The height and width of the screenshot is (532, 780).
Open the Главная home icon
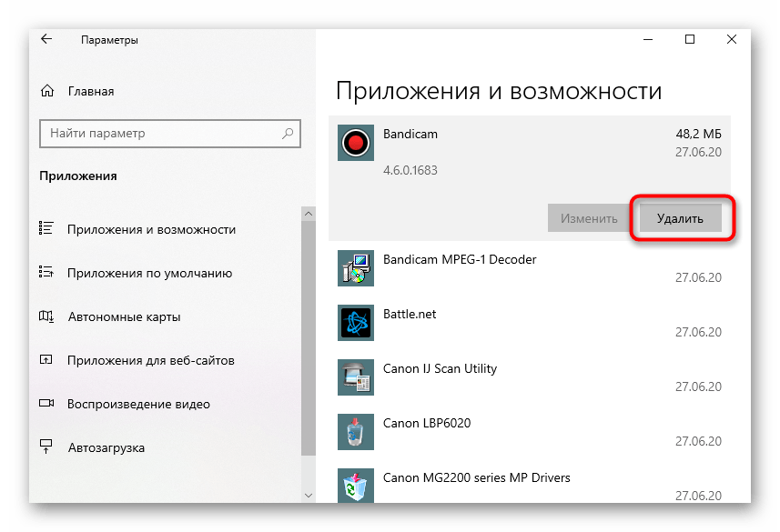[47, 91]
